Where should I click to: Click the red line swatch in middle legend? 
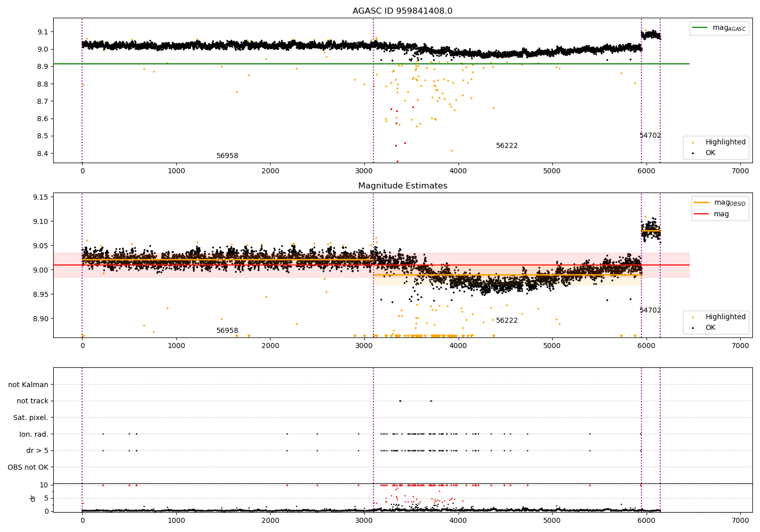tap(702, 214)
